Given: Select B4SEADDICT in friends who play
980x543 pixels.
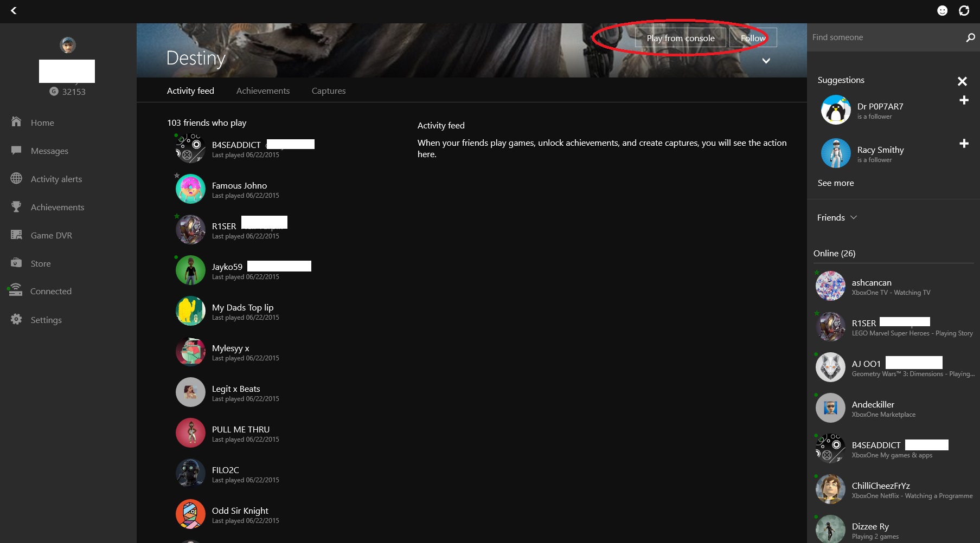Looking at the screenshot, I should pyautogui.click(x=245, y=148).
